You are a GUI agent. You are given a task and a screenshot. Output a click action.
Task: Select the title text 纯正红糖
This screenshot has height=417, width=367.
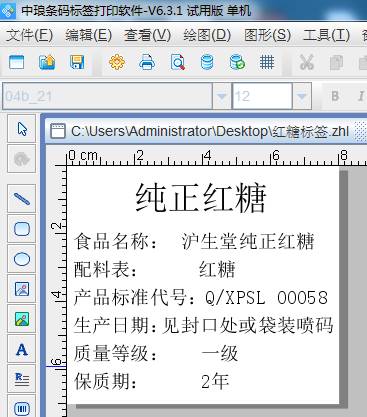pos(201,198)
